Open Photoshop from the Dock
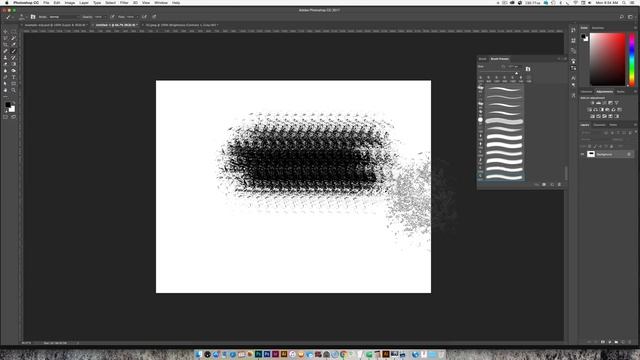Image resolution: width=640 pixels, height=360 pixels. click(x=258, y=354)
